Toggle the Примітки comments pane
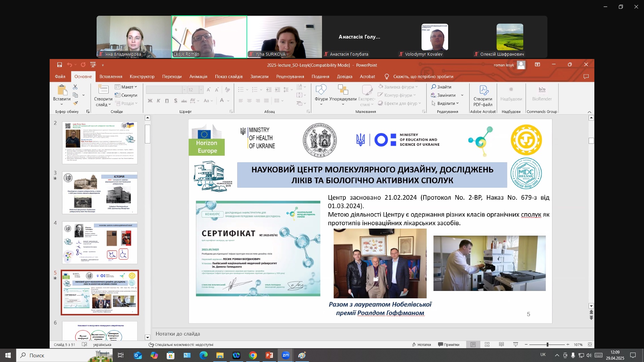Image resolution: width=644 pixels, height=362 pixels. (x=449, y=345)
